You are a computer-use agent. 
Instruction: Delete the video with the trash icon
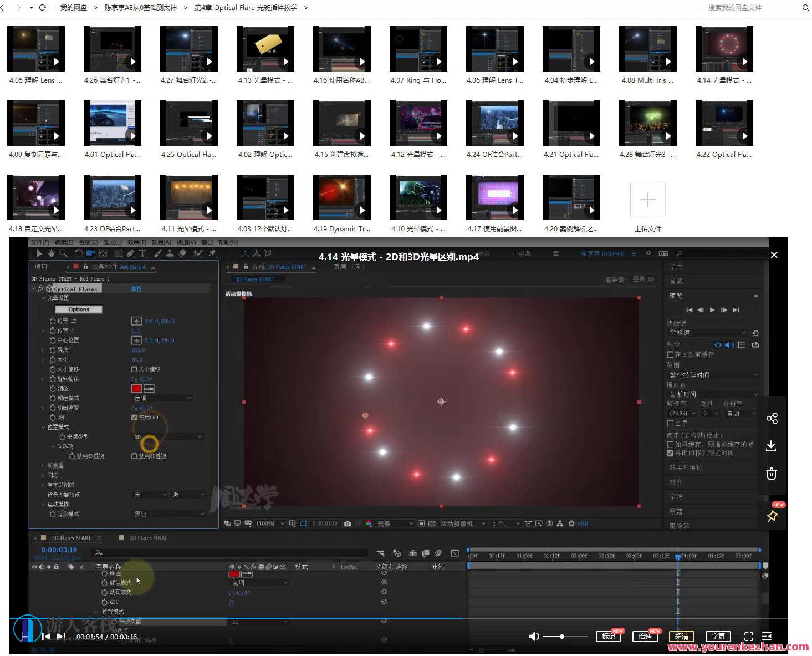pos(771,474)
